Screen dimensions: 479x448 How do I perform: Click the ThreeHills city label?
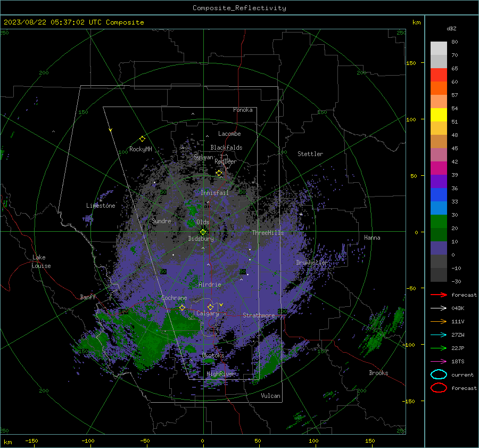pos(268,233)
